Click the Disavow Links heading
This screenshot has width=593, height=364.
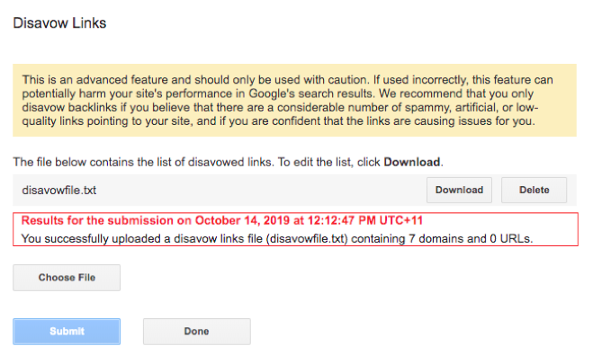59,22
